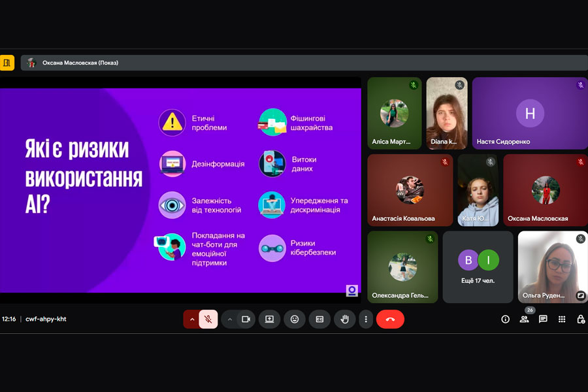The image size is (588, 392).
Task: Click muted mic icon on Олександра Гель tile
Action: point(430,239)
